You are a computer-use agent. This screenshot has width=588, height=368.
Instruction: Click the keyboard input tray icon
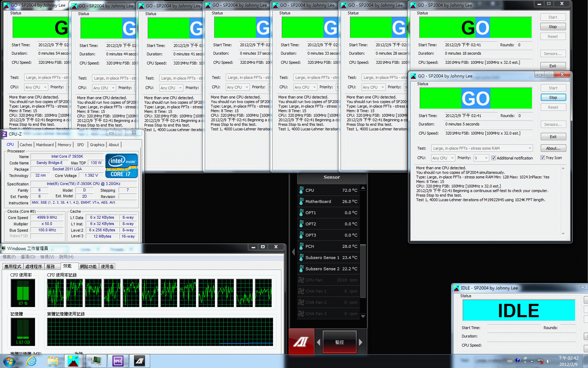[x=510, y=361]
